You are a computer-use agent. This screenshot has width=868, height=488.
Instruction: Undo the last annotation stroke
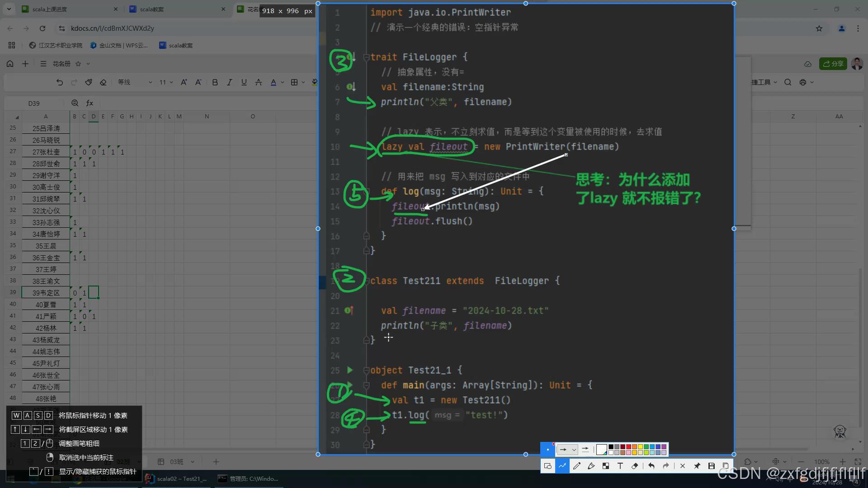point(651,466)
